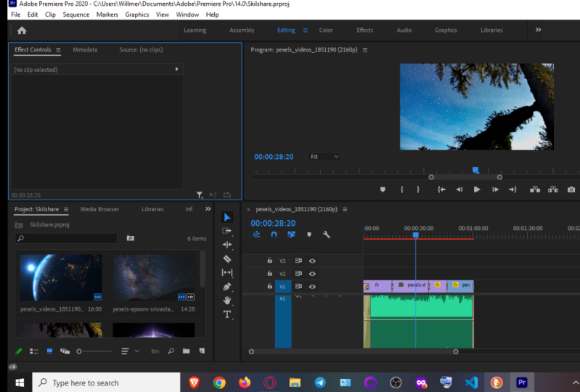Switch Project panel to icon view

[x=49, y=351]
